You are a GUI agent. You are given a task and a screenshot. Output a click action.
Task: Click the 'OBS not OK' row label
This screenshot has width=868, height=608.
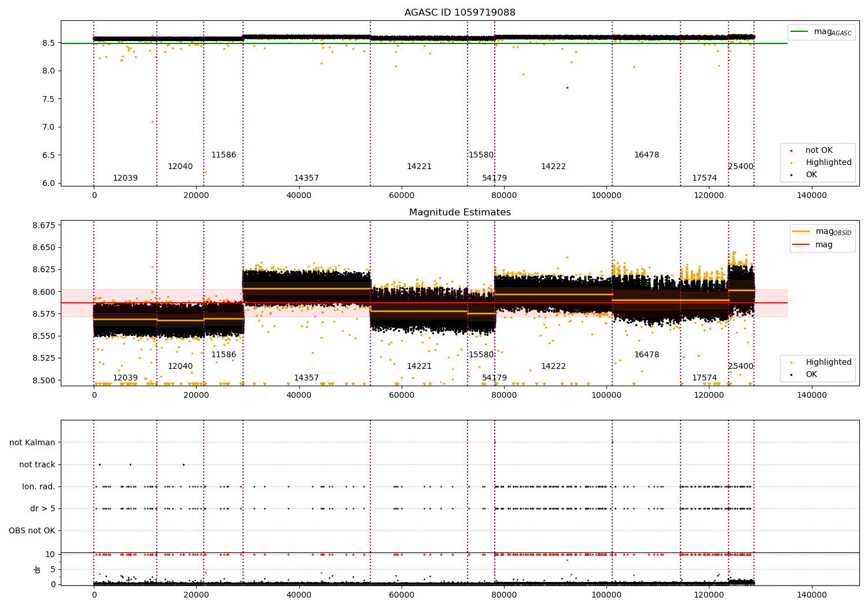point(32,531)
